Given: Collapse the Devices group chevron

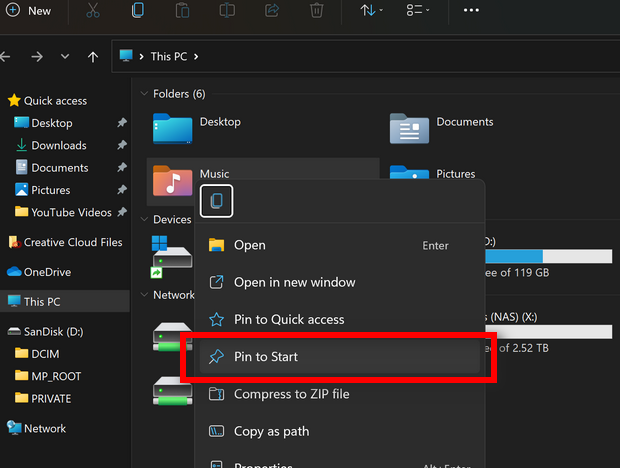Looking at the screenshot, I should pyautogui.click(x=144, y=219).
